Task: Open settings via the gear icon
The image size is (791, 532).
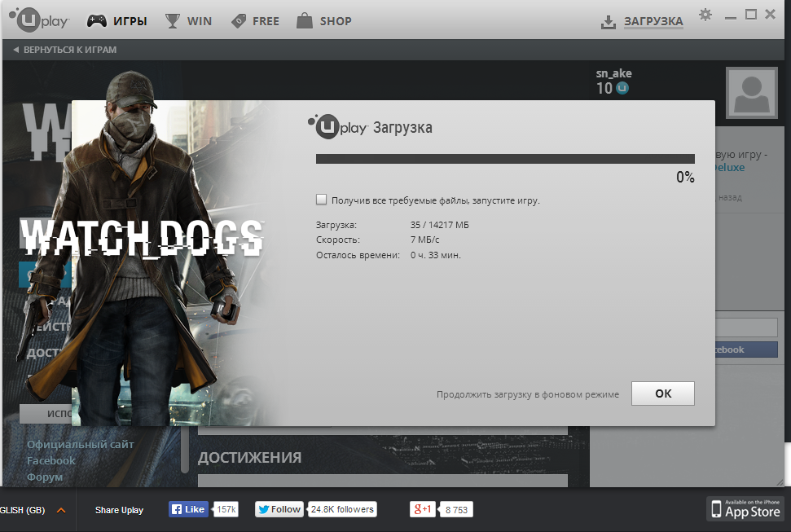Action: (705, 15)
